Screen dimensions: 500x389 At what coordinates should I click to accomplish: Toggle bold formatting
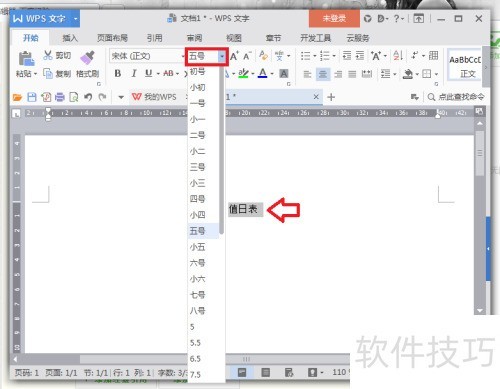click(118, 73)
